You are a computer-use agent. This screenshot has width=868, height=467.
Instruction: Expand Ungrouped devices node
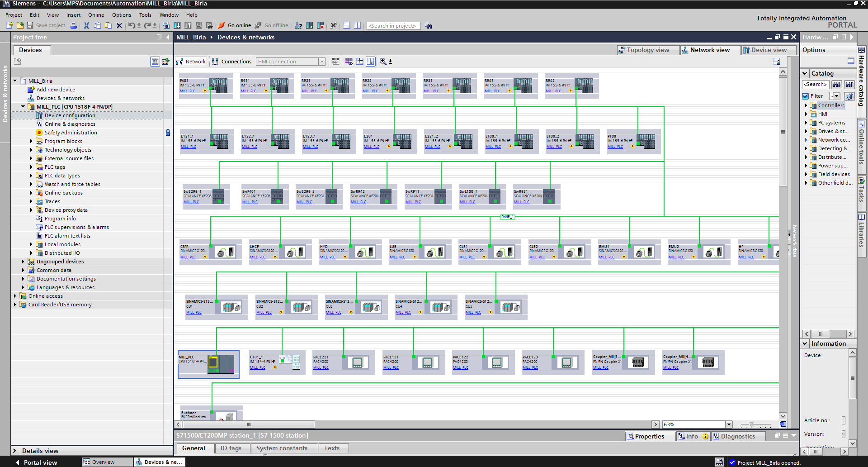coord(23,262)
